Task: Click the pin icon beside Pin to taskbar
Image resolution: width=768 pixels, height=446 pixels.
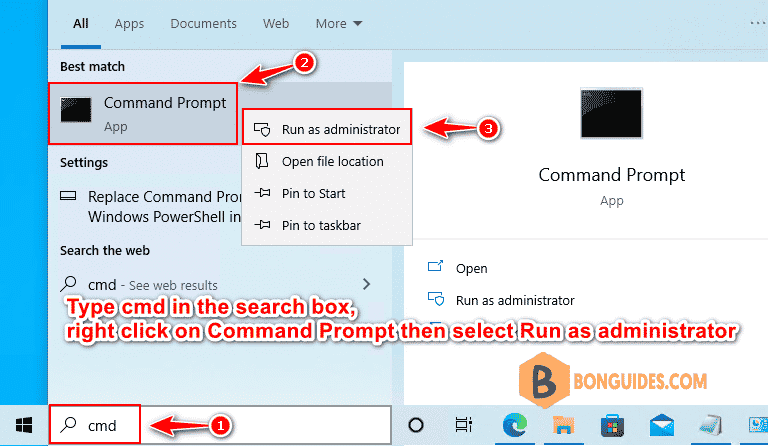Action: tap(263, 225)
